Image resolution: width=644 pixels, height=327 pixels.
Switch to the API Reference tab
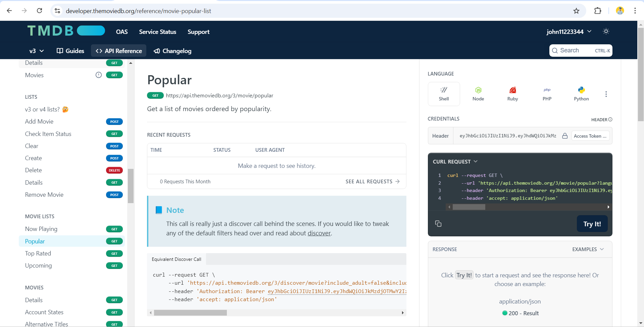coord(118,51)
